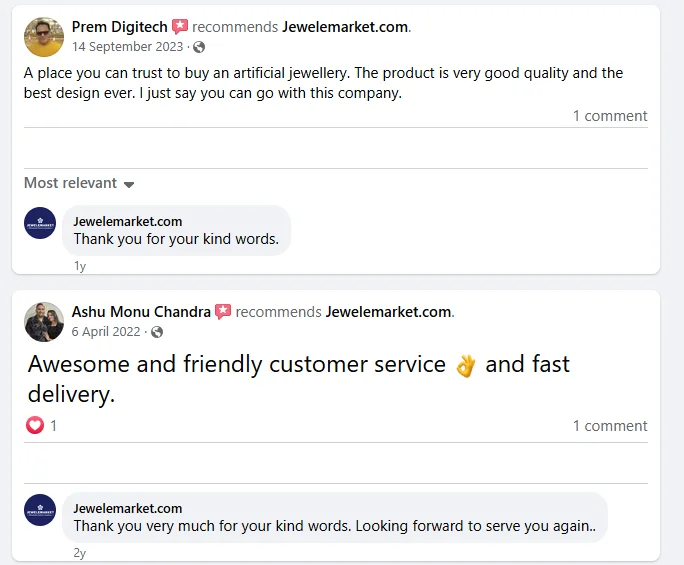Click the public globe icon next to 6 April 2022
Image resolution: width=684 pixels, height=565 pixels.
tap(157, 332)
